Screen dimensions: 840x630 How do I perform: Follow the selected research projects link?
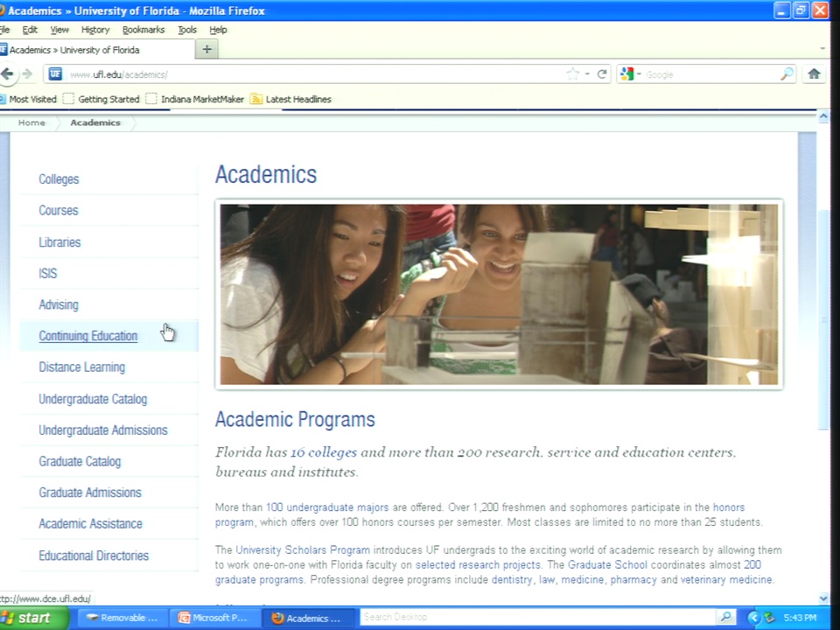coord(478,564)
